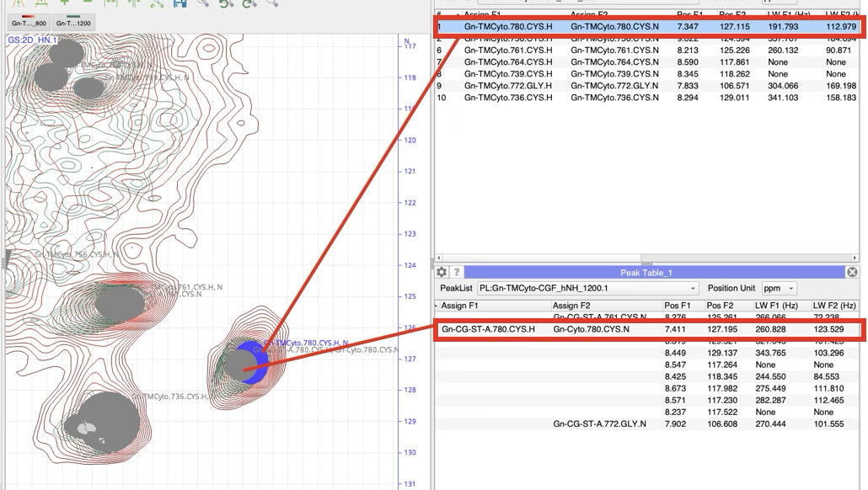Select row 10 Gn-TMCyto.736.CYS.H
This screenshot has height=490, width=868.
[x=648, y=98]
